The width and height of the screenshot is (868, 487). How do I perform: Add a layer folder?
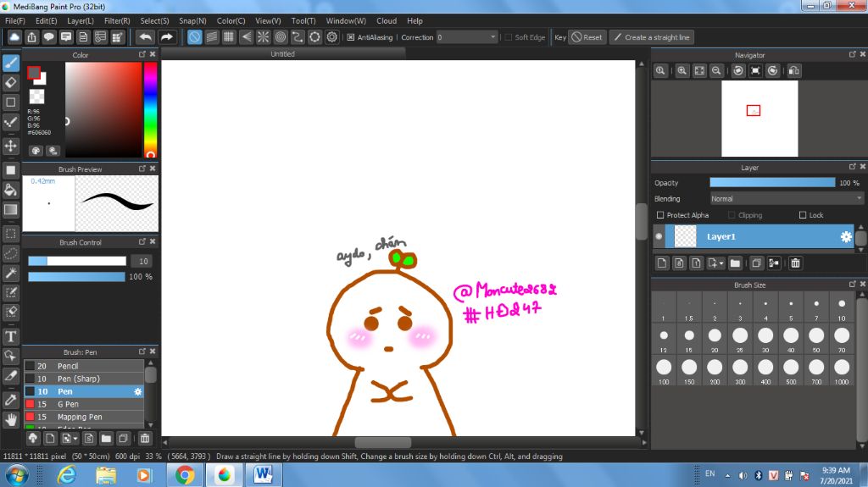(x=735, y=263)
